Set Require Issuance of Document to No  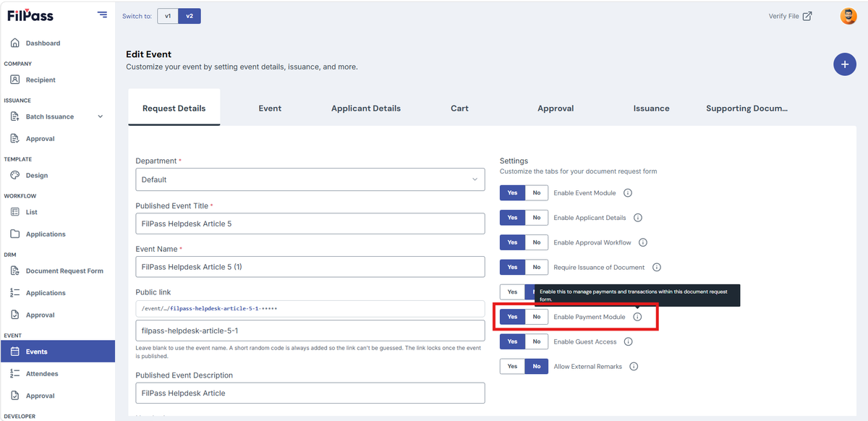pyautogui.click(x=537, y=267)
